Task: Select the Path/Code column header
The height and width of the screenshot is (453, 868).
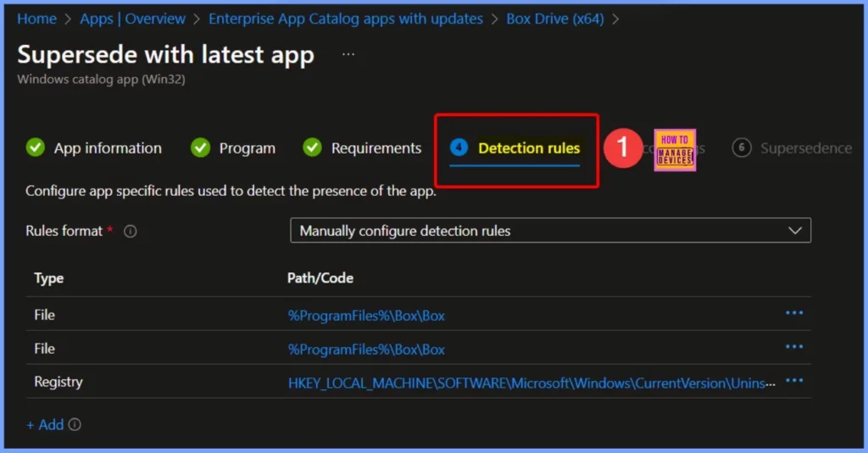Action: (320, 278)
